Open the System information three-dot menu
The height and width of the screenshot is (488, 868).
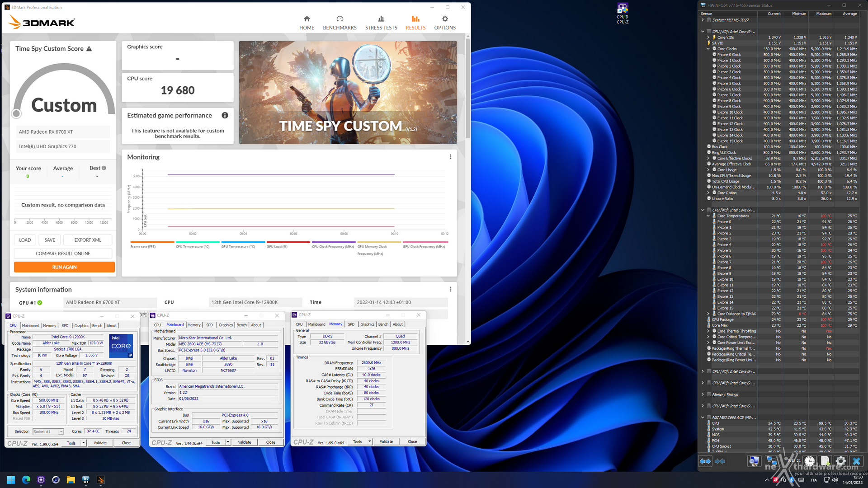tap(450, 289)
